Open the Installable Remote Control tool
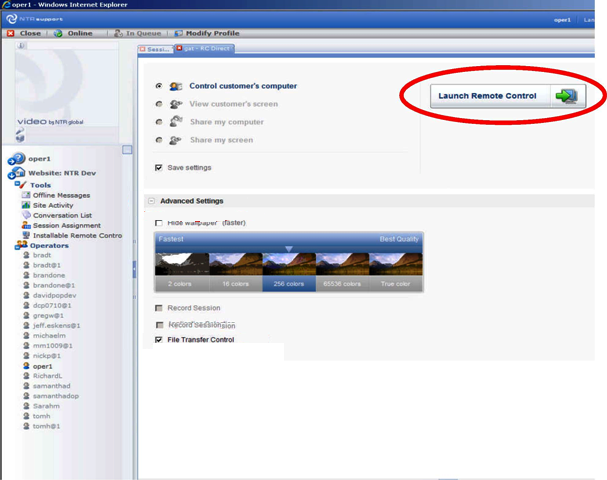This screenshot has height=480, width=607. pyautogui.click(x=76, y=235)
